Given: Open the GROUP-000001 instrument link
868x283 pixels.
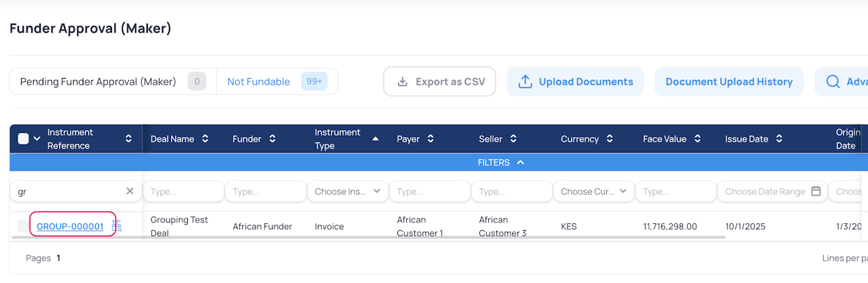Looking at the screenshot, I should (x=70, y=226).
